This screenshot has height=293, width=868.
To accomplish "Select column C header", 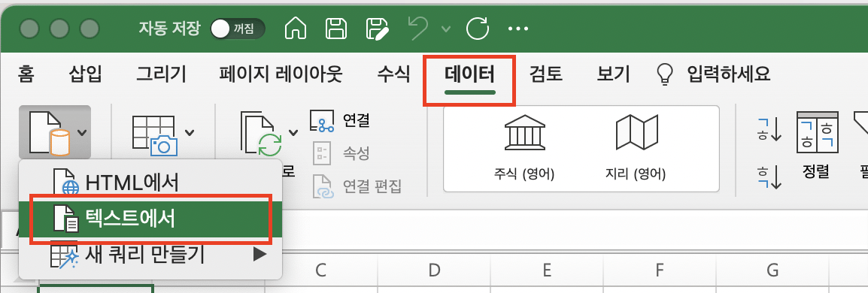I will tap(320, 270).
